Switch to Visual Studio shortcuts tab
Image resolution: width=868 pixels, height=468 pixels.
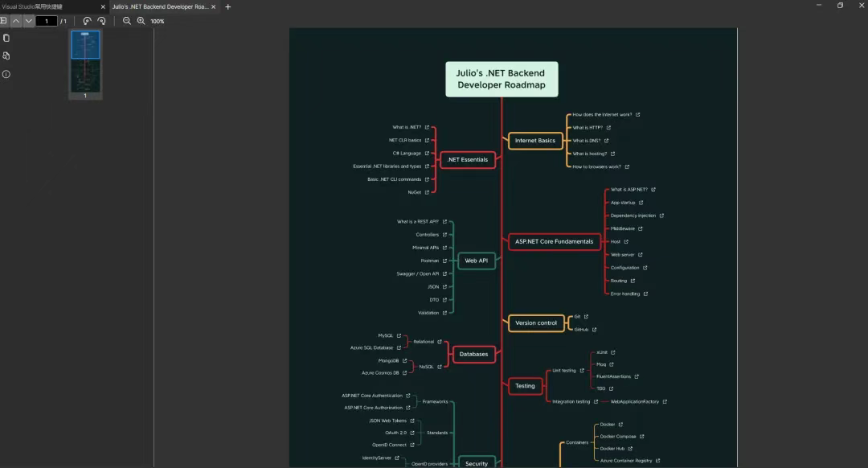pyautogui.click(x=50, y=6)
